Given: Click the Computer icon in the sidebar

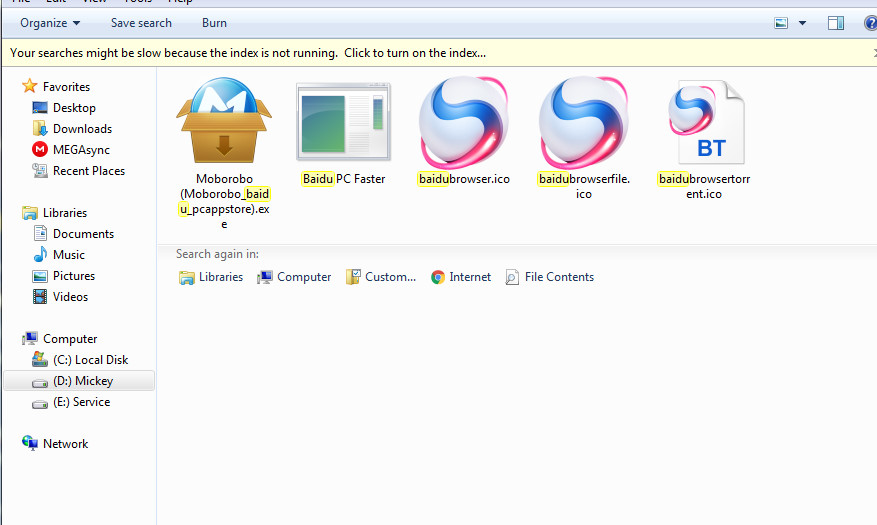Looking at the screenshot, I should pos(30,338).
